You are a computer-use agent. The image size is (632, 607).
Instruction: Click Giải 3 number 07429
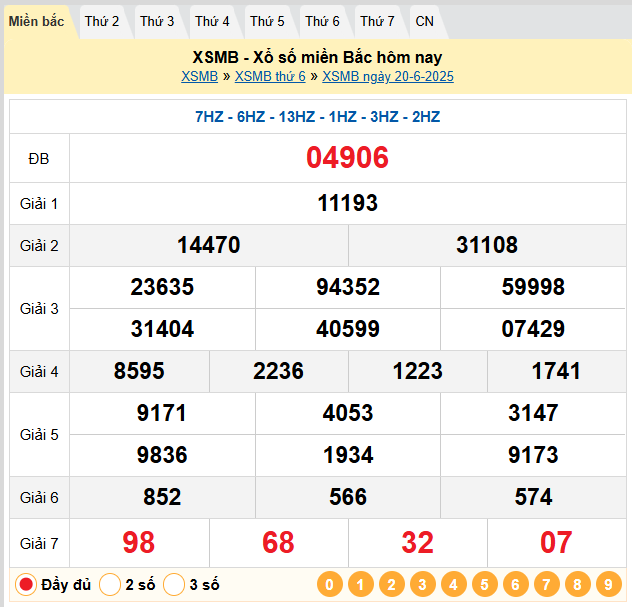[533, 329]
